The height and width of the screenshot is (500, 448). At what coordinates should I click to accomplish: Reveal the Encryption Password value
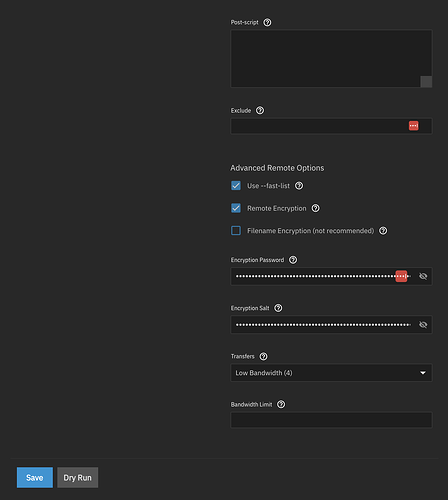tap(423, 276)
